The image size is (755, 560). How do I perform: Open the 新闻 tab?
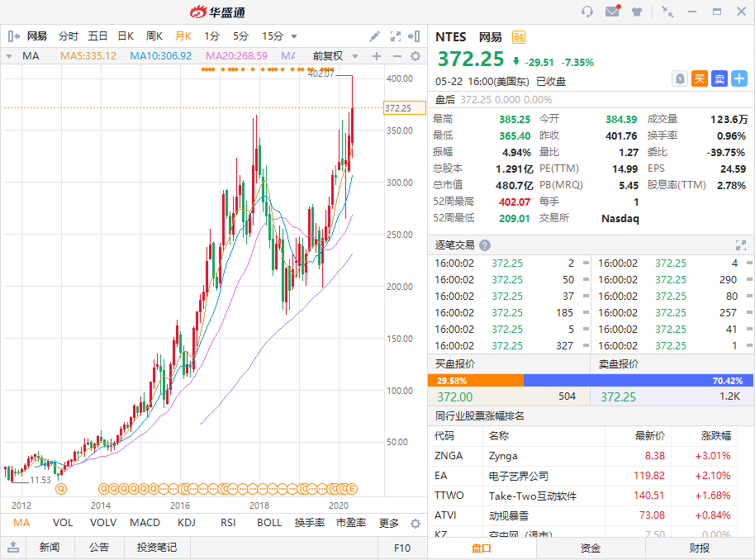click(50, 548)
